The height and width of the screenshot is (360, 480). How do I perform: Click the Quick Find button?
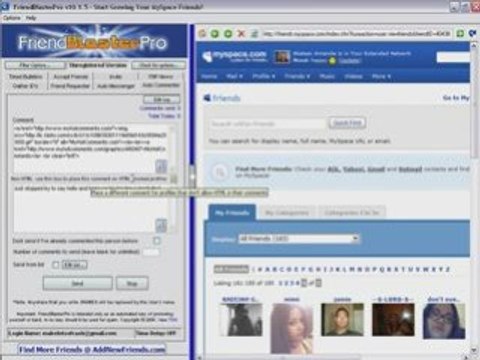(x=347, y=123)
